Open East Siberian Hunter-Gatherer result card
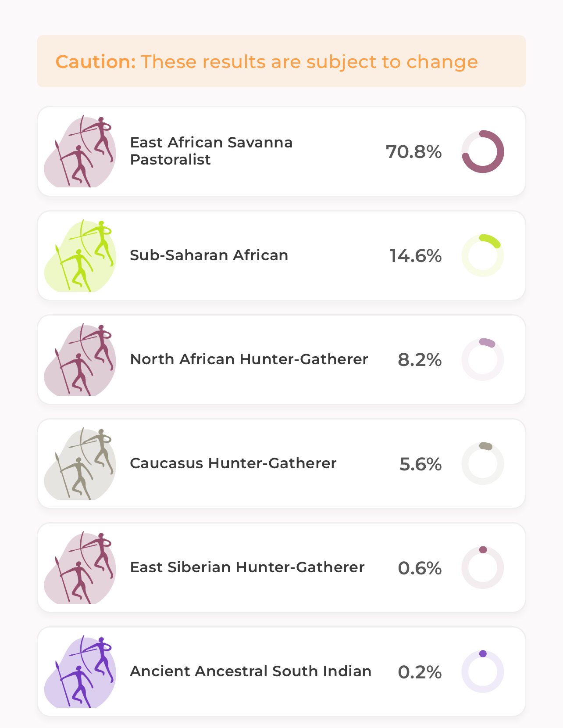 click(x=281, y=568)
